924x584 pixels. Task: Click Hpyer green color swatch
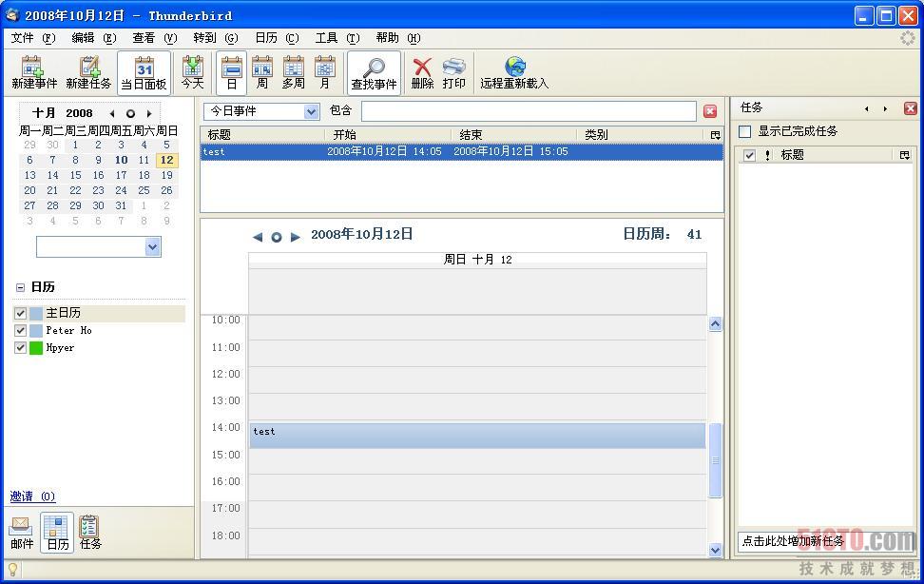36,347
